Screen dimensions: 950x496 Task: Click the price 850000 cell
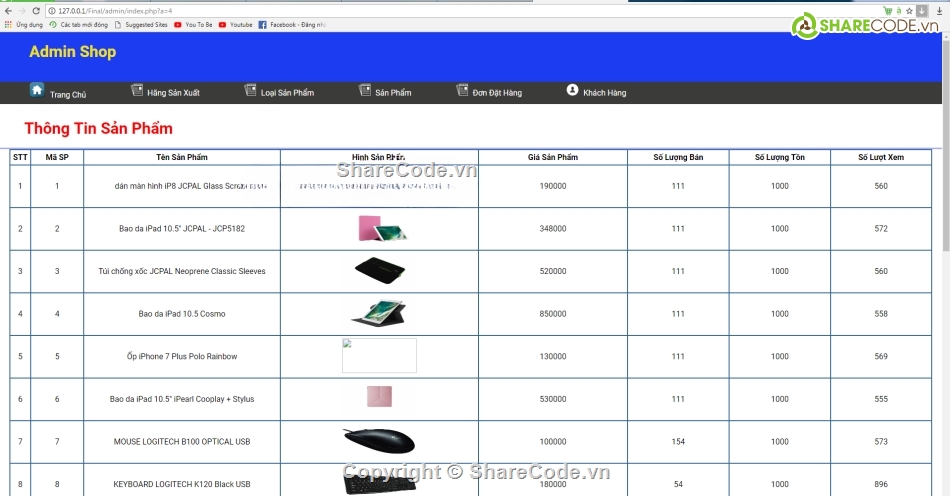(x=553, y=314)
